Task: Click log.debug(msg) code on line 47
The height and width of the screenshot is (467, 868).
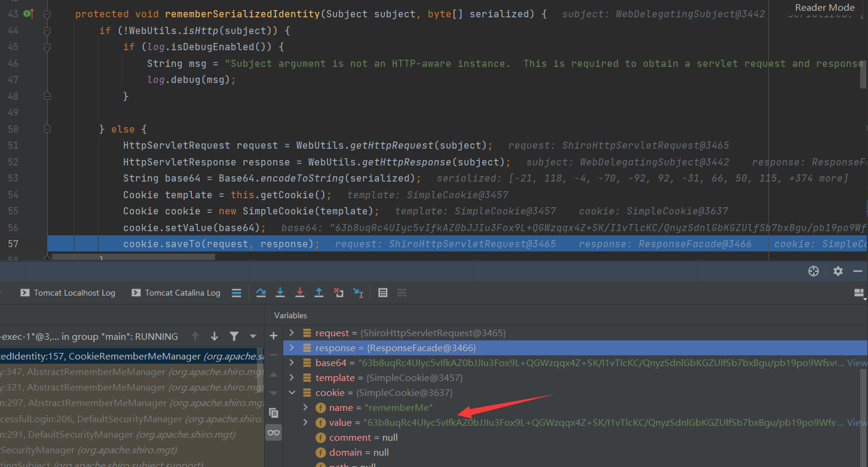Action: pos(192,79)
